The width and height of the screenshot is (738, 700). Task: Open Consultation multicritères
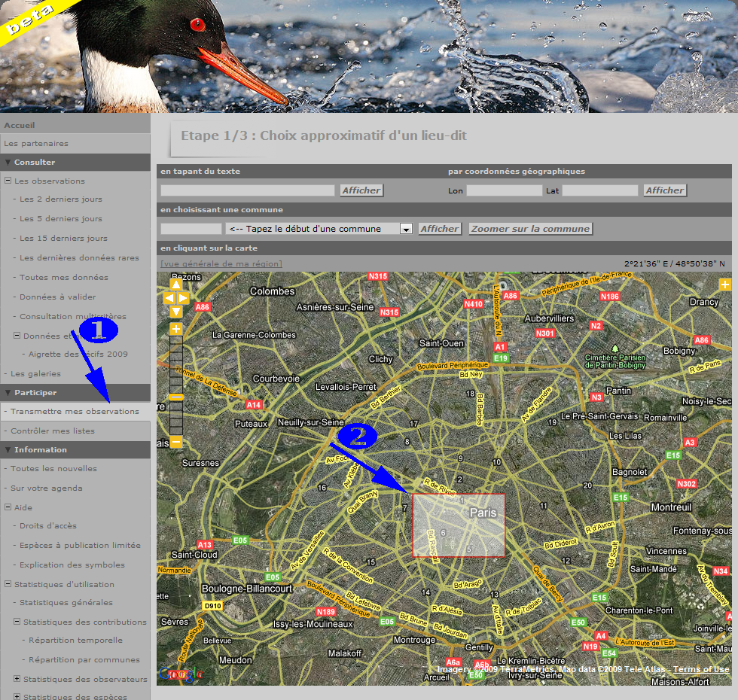pos(73,317)
